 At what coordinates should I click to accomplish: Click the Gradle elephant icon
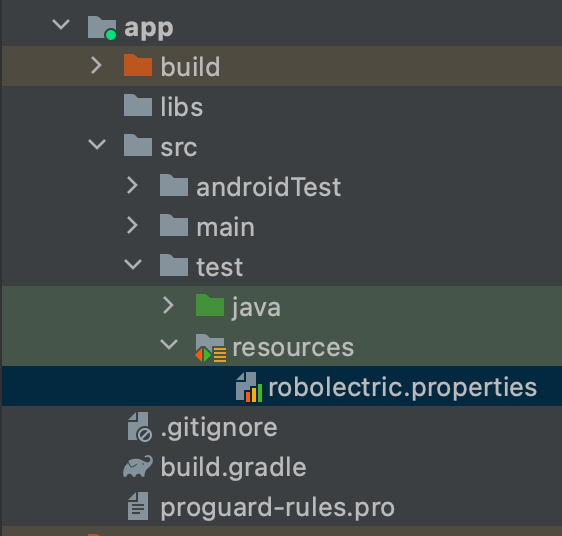(138, 466)
